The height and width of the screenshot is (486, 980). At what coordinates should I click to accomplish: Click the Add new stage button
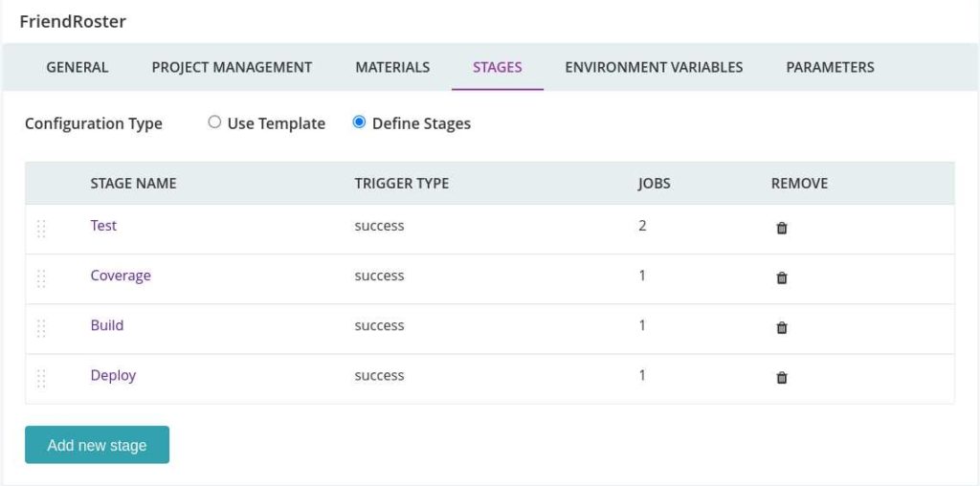97,445
